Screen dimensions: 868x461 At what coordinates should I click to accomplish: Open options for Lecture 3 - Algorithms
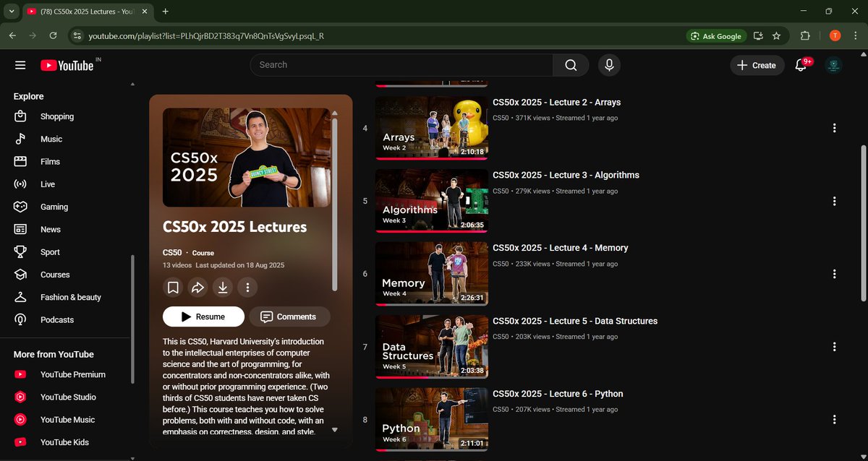pos(834,201)
